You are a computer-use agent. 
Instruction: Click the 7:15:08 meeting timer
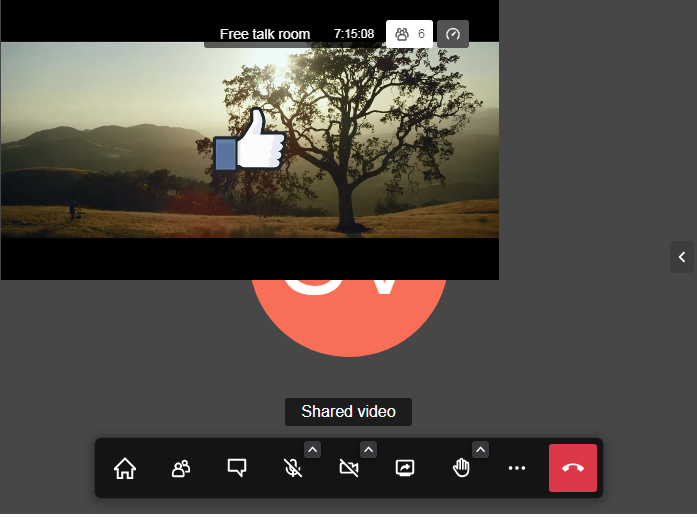[x=354, y=34]
